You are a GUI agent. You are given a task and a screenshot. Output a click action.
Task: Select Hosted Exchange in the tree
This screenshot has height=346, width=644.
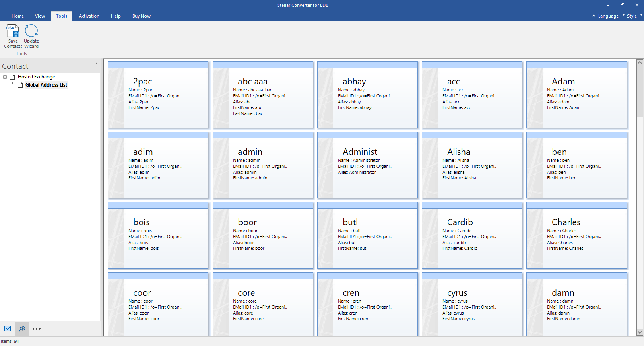click(x=36, y=77)
